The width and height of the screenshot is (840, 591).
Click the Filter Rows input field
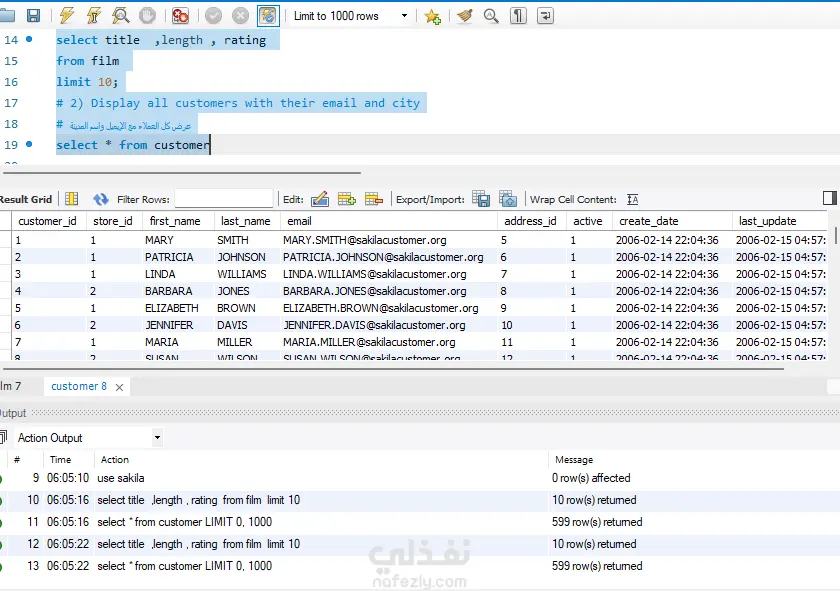coord(223,199)
